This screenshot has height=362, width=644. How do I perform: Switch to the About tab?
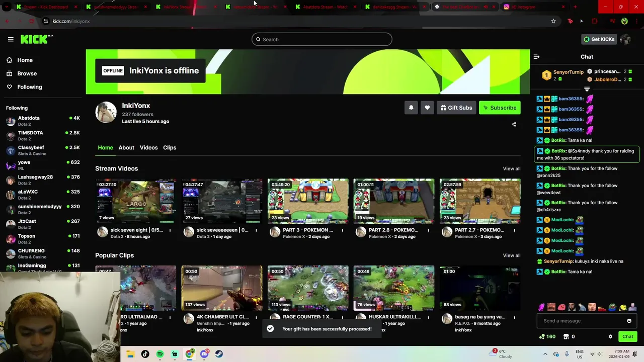(x=126, y=147)
